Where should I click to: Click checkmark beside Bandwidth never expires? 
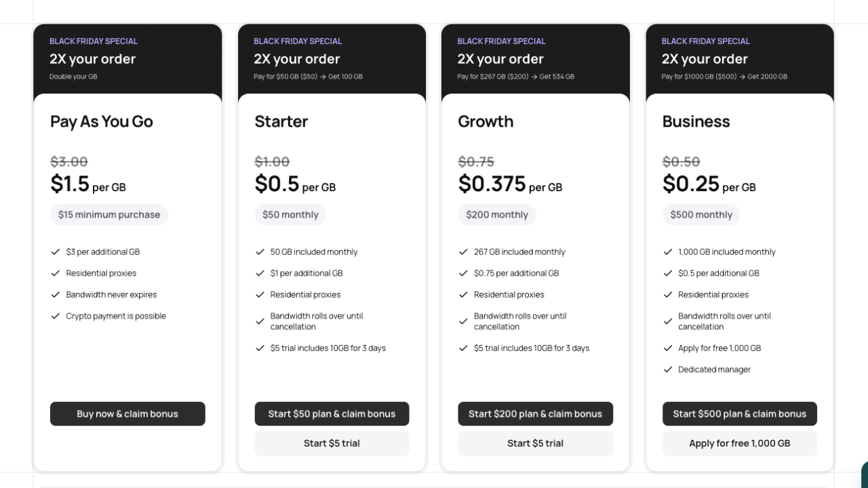56,295
